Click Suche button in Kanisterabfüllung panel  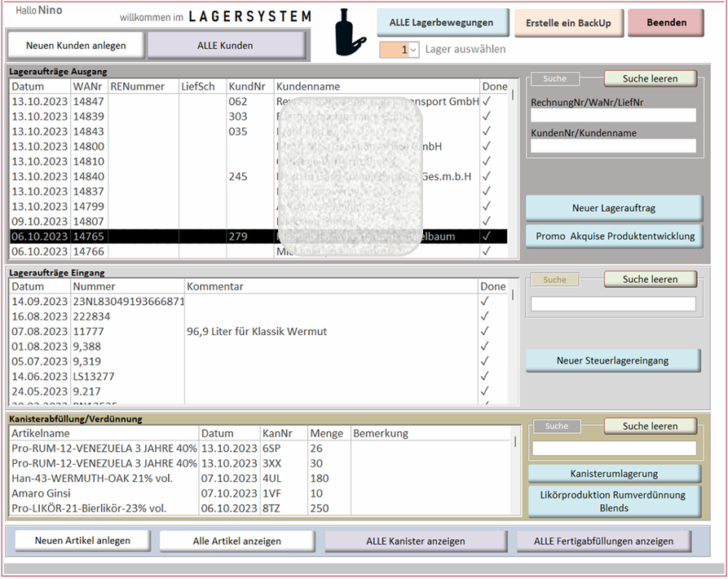(556, 426)
